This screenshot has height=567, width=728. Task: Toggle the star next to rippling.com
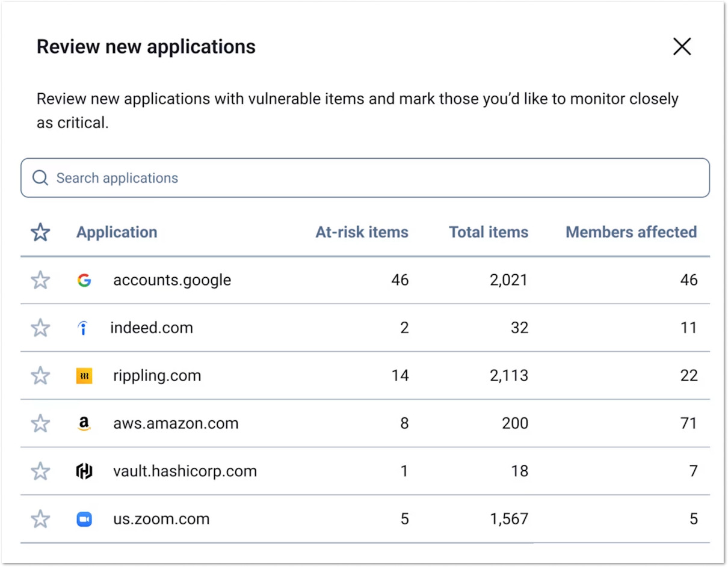(40, 375)
